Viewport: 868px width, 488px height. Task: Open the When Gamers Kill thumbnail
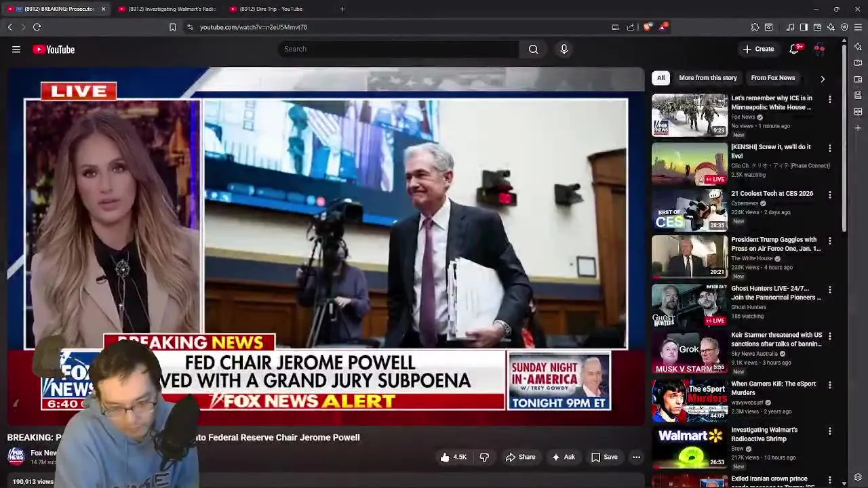pyautogui.click(x=690, y=401)
